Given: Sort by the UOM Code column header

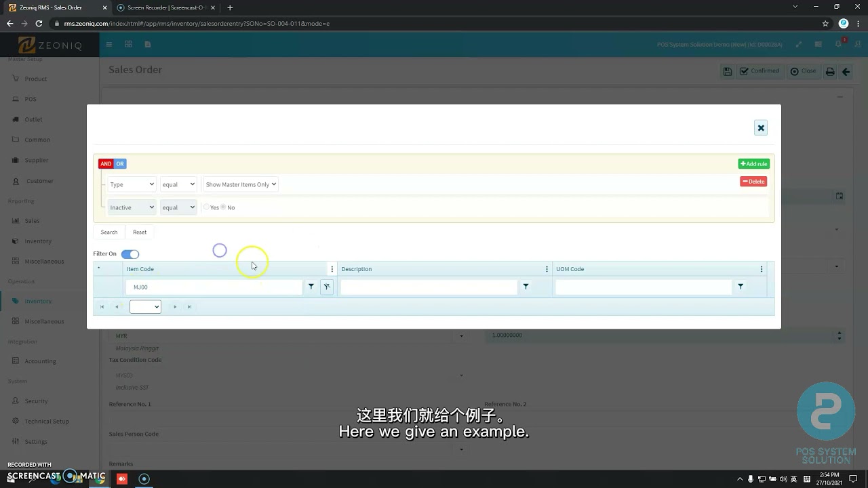Looking at the screenshot, I should [x=570, y=269].
